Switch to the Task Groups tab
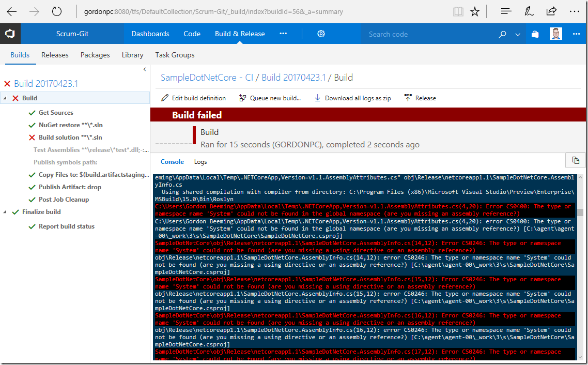 175,55
